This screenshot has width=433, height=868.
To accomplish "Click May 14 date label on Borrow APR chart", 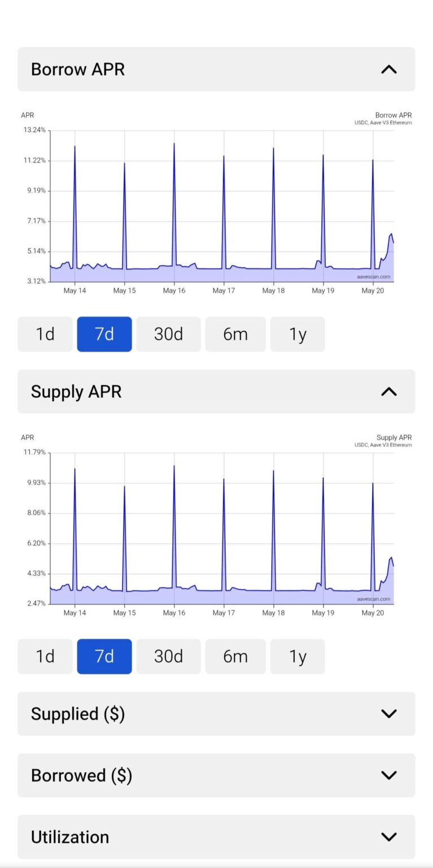I will tap(75, 291).
